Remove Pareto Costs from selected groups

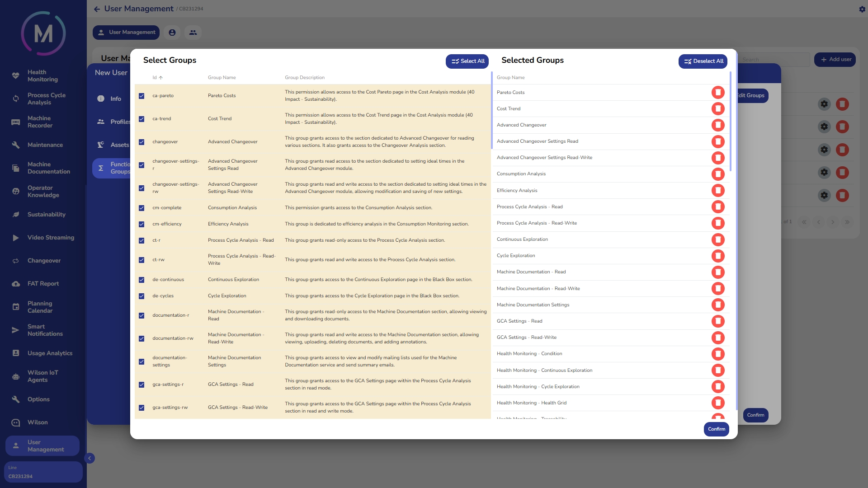click(x=717, y=92)
